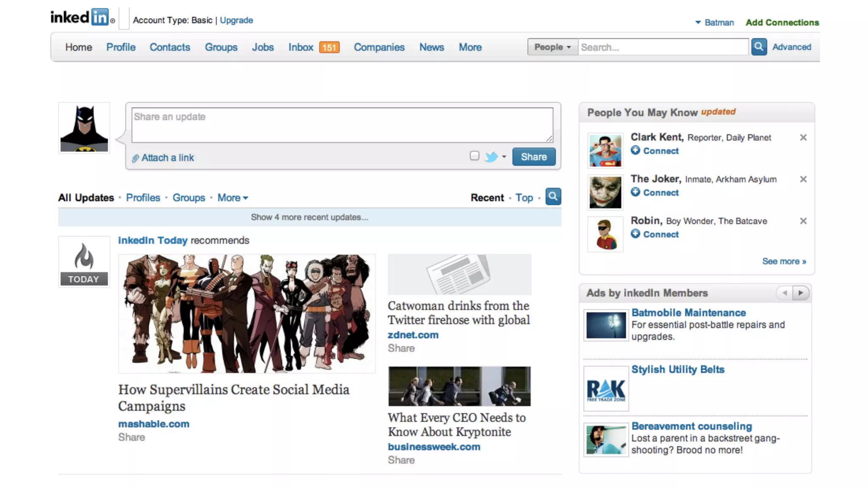Open the Inbox menu item
The width and height of the screenshot is (868, 488).
pos(301,47)
